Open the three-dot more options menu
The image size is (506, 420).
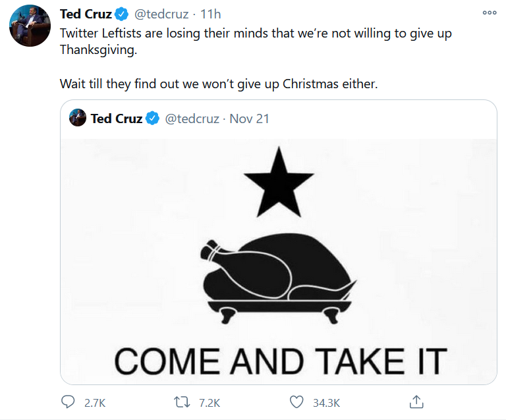(x=489, y=13)
